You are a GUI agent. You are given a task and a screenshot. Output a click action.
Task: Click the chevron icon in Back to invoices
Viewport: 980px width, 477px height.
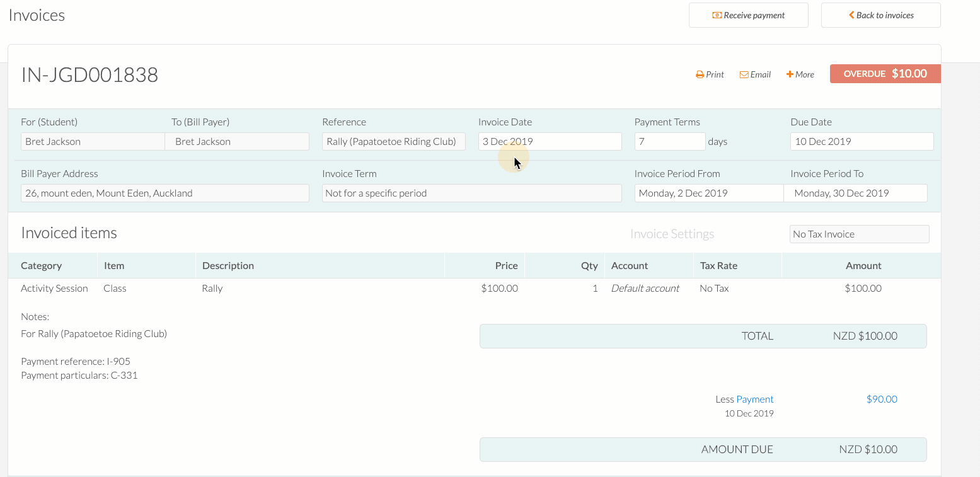pyautogui.click(x=851, y=15)
